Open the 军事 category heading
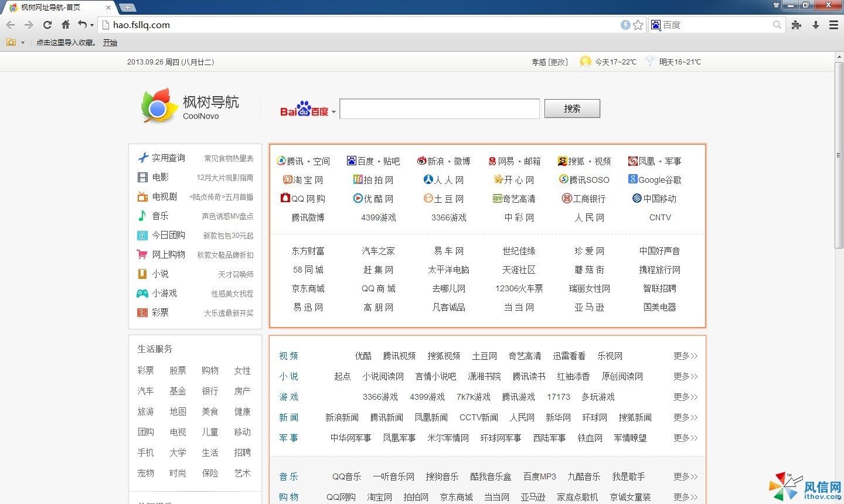The image size is (844, 504). coord(288,438)
